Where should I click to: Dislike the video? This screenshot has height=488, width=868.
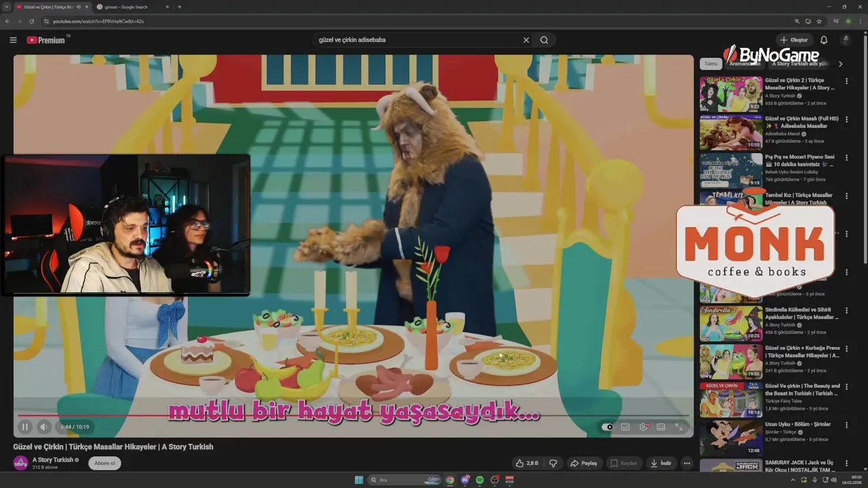click(x=553, y=464)
